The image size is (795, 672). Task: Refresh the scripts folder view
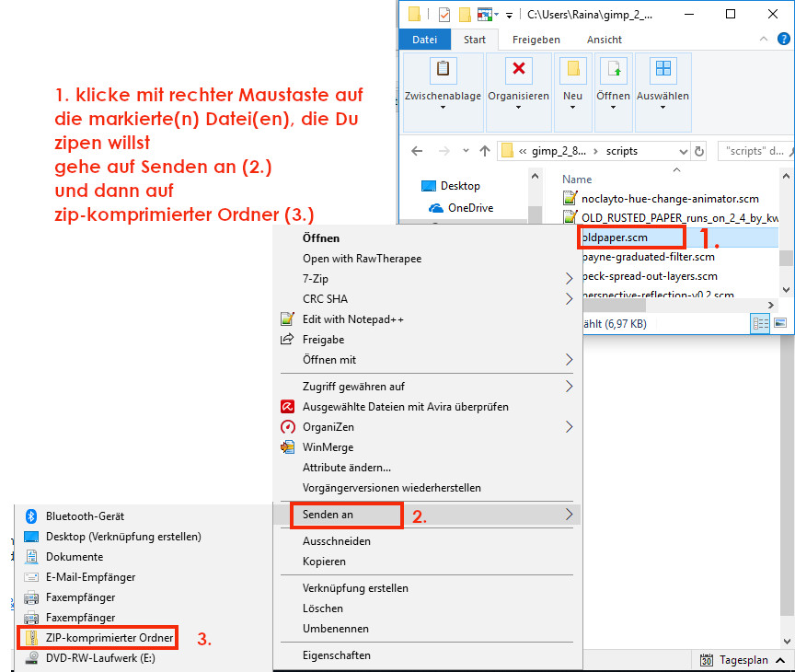coord(699,151)
